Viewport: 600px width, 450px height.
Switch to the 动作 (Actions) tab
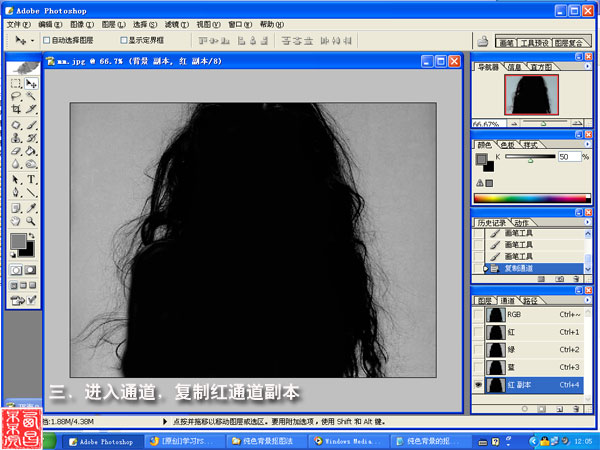[x=521, y=223]
